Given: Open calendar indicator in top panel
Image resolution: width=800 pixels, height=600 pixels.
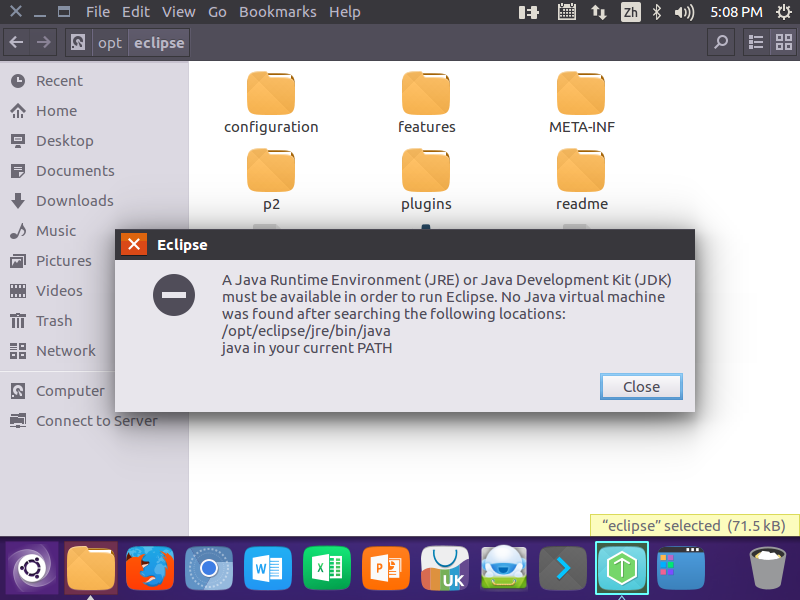Looking at the screenshot, I should [x=567, y=12].
